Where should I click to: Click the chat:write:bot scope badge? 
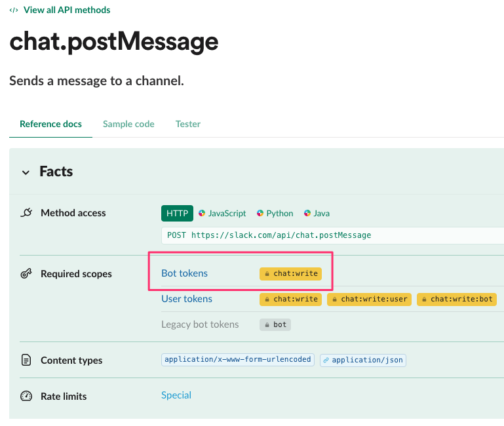[456, 300]
